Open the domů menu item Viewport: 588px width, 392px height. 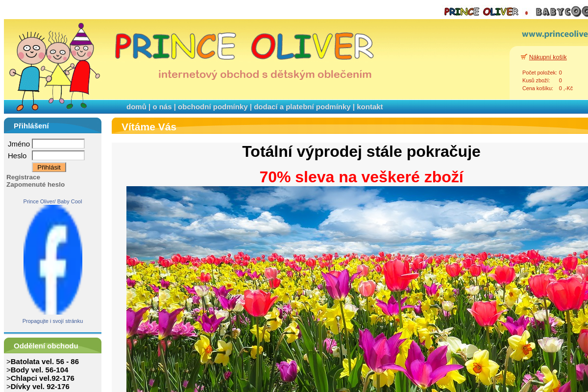[136, 106]
